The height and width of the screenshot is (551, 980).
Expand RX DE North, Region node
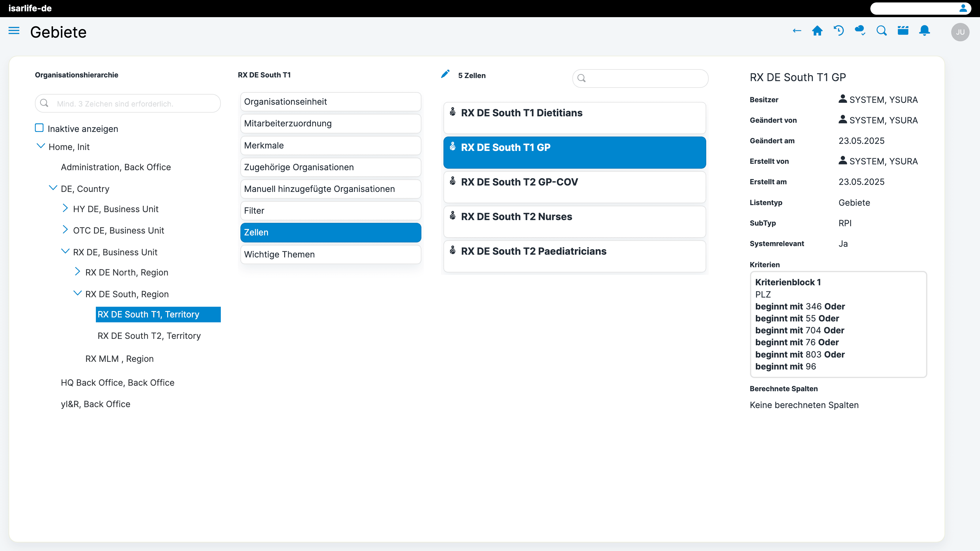click(77, 272)
